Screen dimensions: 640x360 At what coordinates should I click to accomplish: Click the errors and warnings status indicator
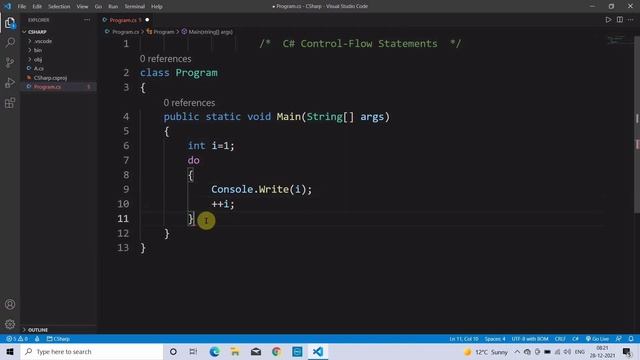[17, 339]
